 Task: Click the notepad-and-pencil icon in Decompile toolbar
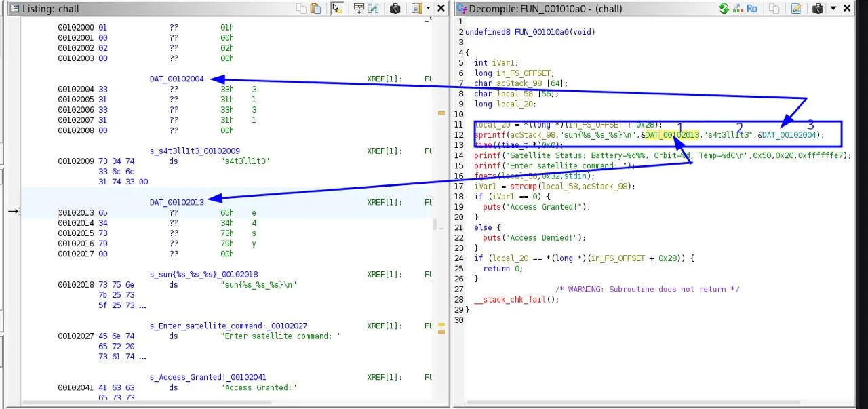pyautogui.click(x=796, y=9)
